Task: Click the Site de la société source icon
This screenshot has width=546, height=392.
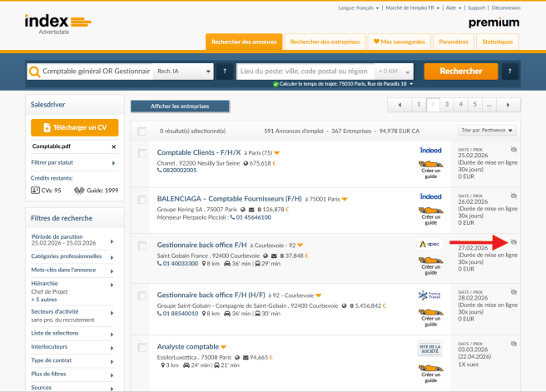Action: (x=430, y=349)
